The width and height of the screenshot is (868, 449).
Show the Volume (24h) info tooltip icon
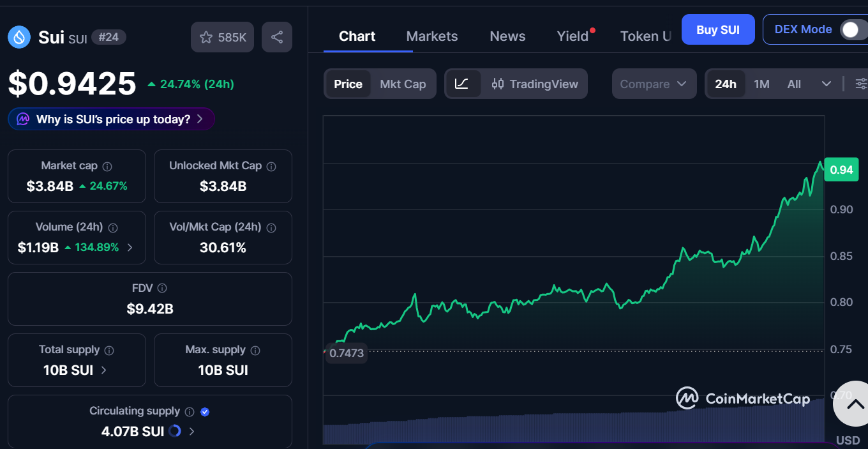[x=113, y=227]
